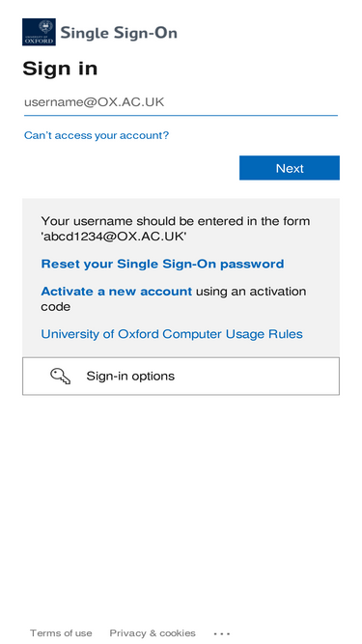Open the "Can't access your account?" link
The width and height of the screenshot is (362, 644).
(x=97, y=135)
